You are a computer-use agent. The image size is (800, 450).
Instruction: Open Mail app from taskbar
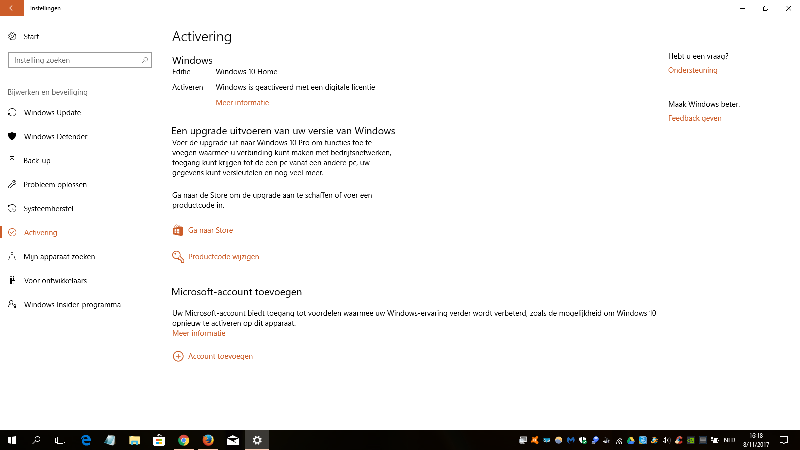[x=233, y=440]
